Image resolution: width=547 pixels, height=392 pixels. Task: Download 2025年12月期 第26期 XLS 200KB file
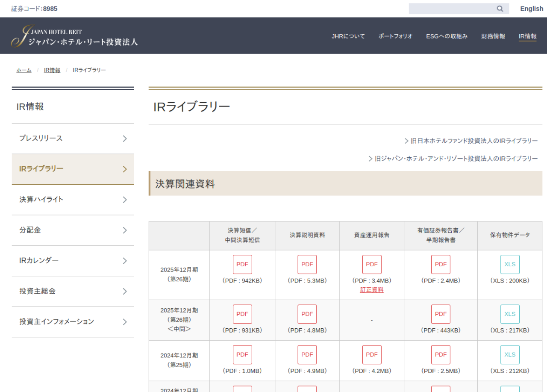coord(510,264)
